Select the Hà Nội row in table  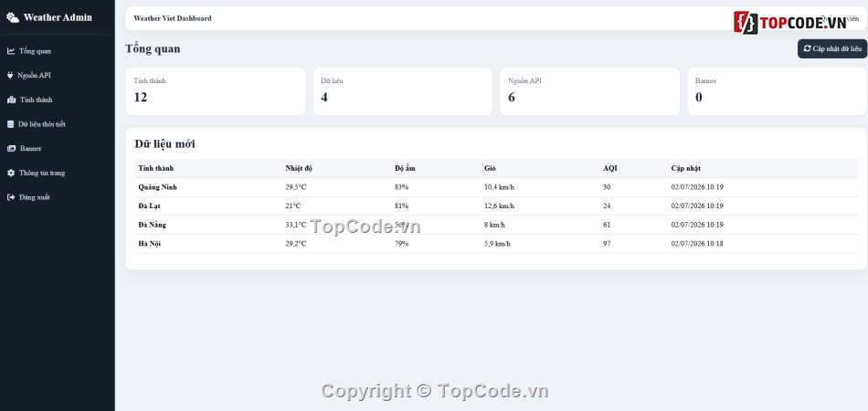click(x=496, y=243)
